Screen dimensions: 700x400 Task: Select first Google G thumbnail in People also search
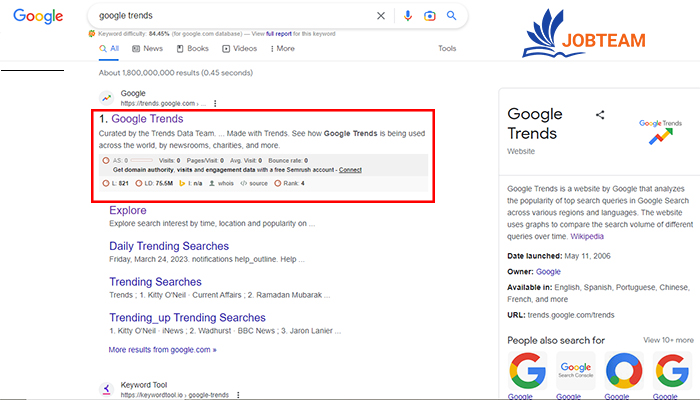[527, 371]
